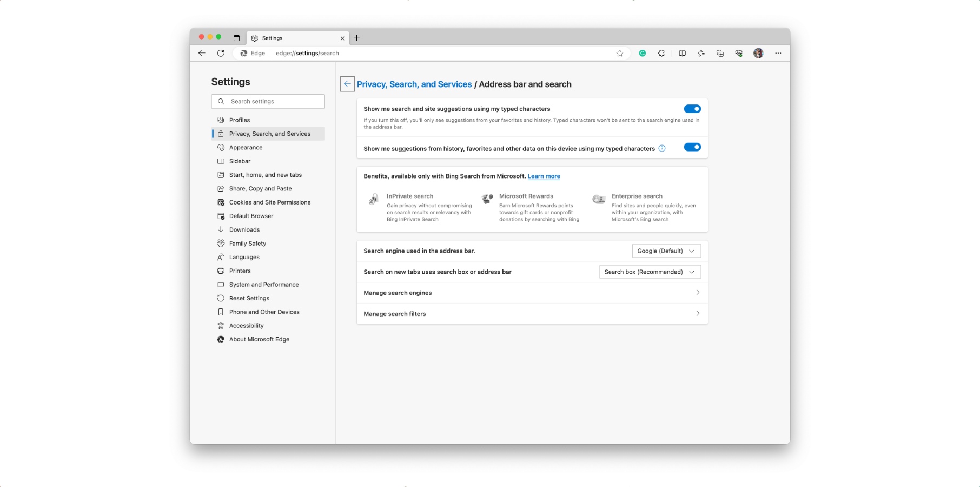Click the Search settings input field
Viewport: 980px width, 487px height.
click(268, 101)
